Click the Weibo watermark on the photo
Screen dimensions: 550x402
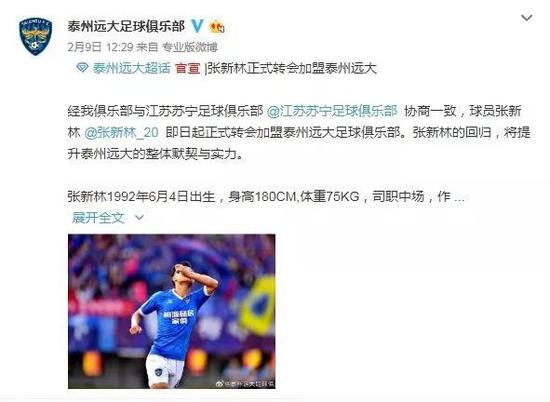click(x=245, y=383)
